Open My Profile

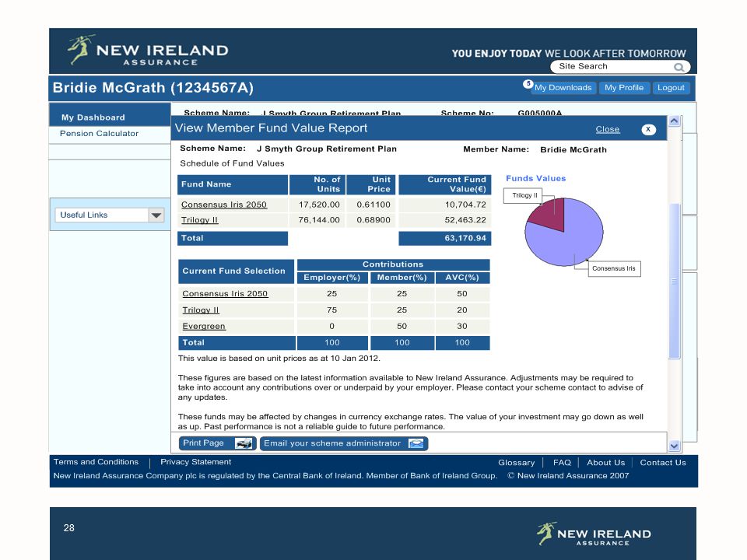624,88
